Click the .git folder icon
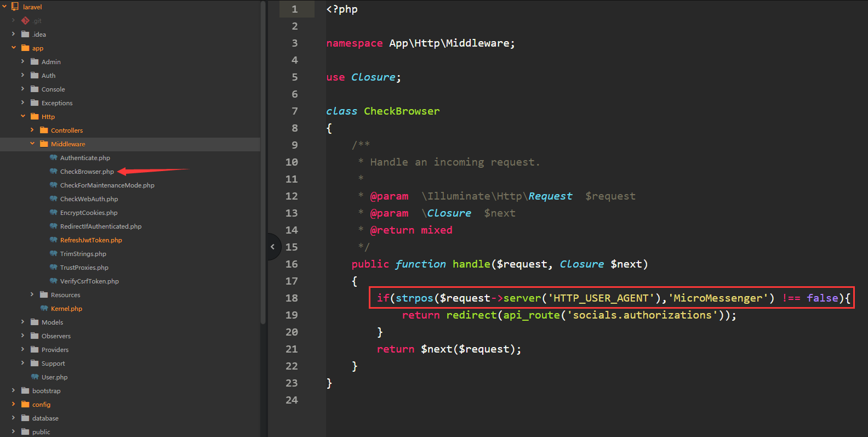 25,20
